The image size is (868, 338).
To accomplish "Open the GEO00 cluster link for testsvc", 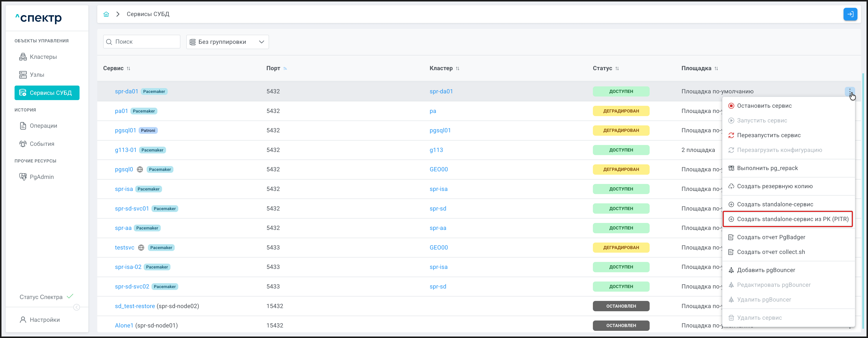I will 438,247.
